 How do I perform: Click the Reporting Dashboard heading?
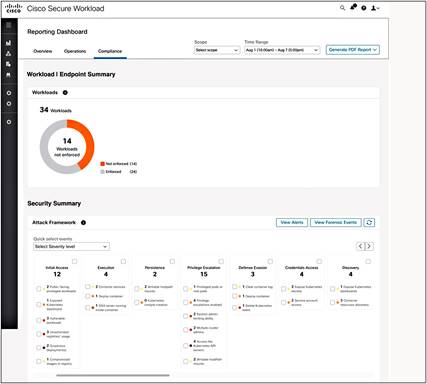(57, 32)
